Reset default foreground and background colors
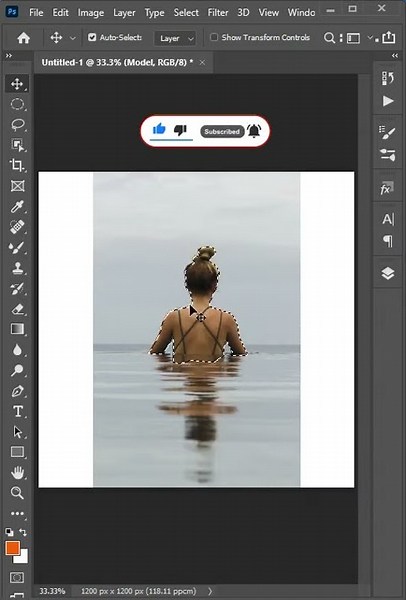 coord(9,532)
